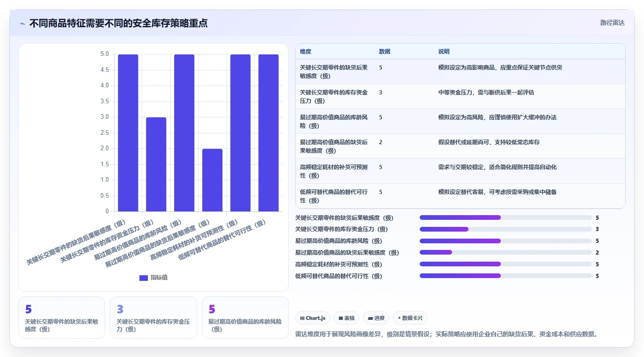Click the 进度 tag
Image resolution: width=644 pixels, height=357 pixels.
coord(376,318)
